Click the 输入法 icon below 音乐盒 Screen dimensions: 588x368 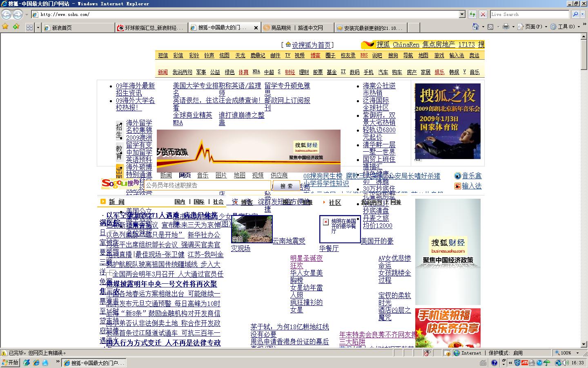point(458,186)
